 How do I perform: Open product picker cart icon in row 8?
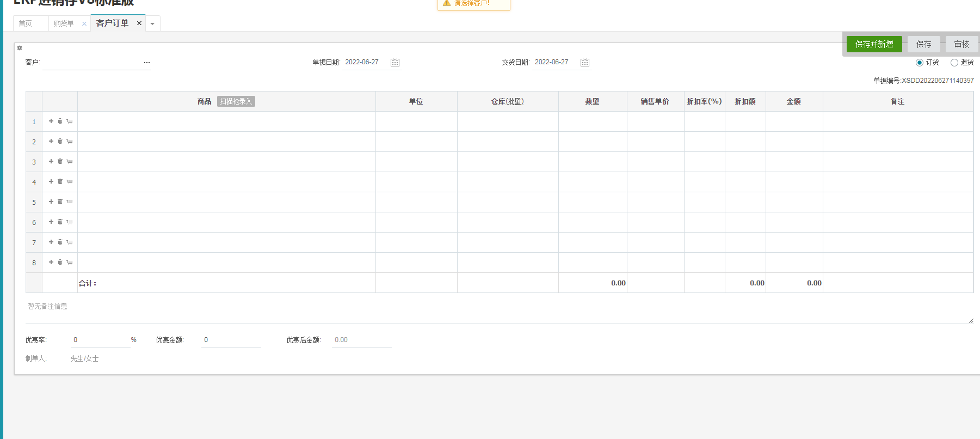69,262
